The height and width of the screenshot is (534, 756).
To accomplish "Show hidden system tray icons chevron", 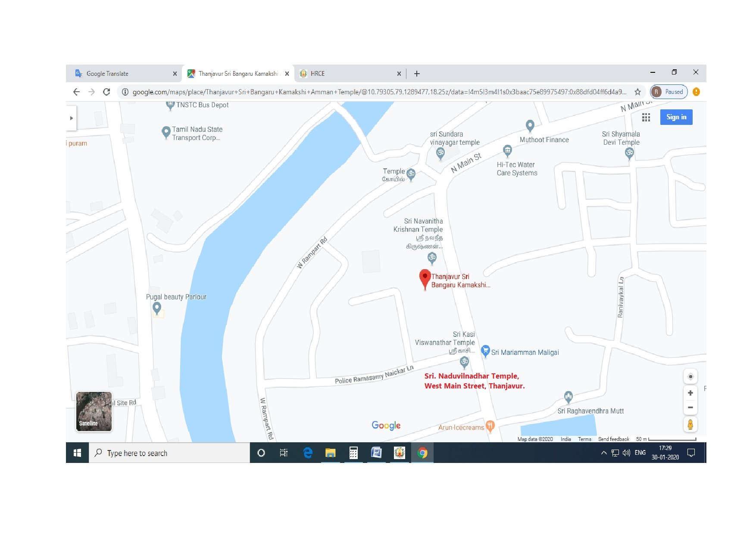I will pyautogui.click(x=603, y=453).
